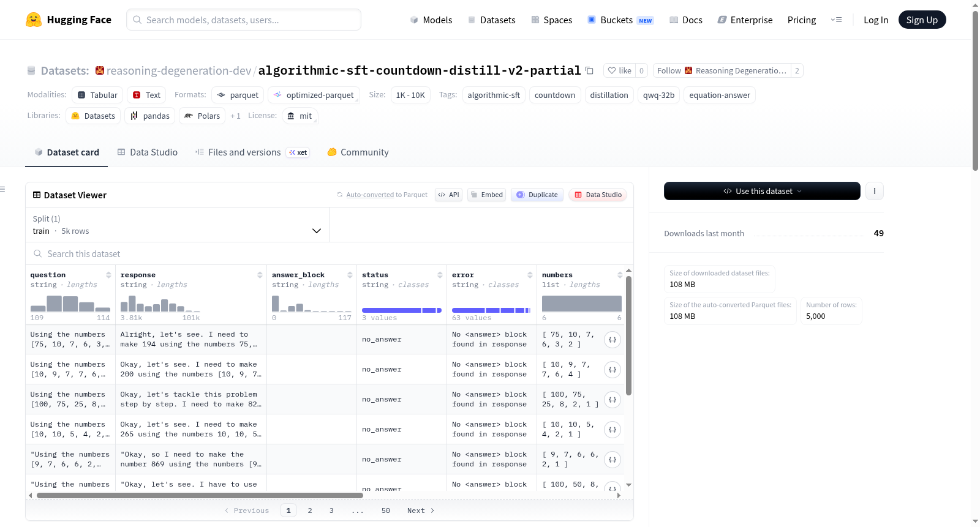Image resolution: width=980 pixels, height=527 pixels.
Task: Open the Files and versions tab
Action: [252, 152]
